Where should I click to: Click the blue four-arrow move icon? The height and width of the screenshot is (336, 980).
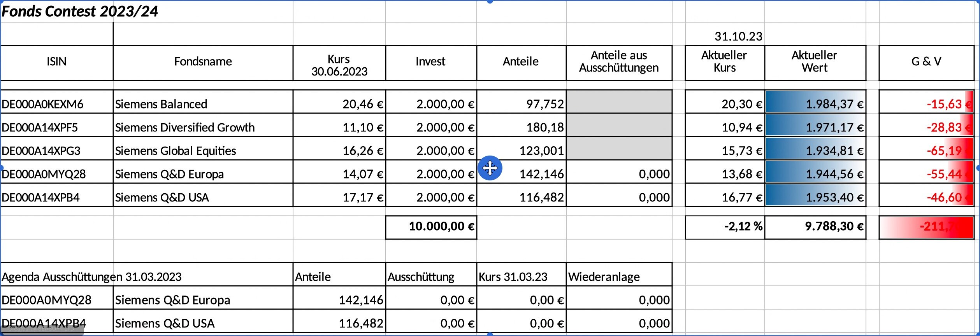[490, 168]
